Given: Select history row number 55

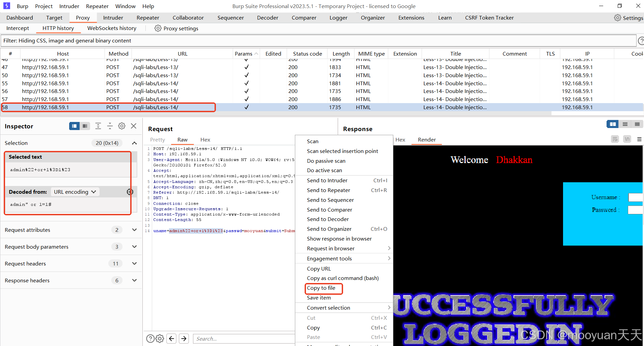Looking at the screenshot, I should [x=322, y=83].
